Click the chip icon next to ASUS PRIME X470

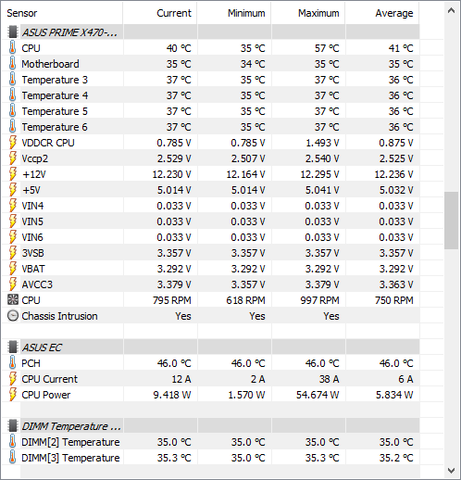[13, 32]
